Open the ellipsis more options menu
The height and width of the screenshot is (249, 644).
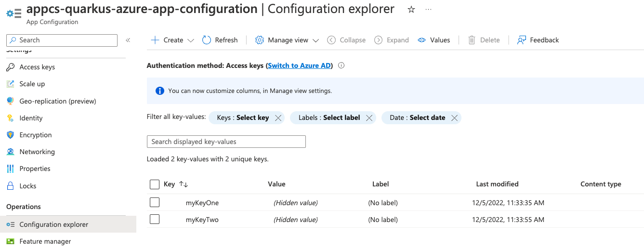pos(429,10)
